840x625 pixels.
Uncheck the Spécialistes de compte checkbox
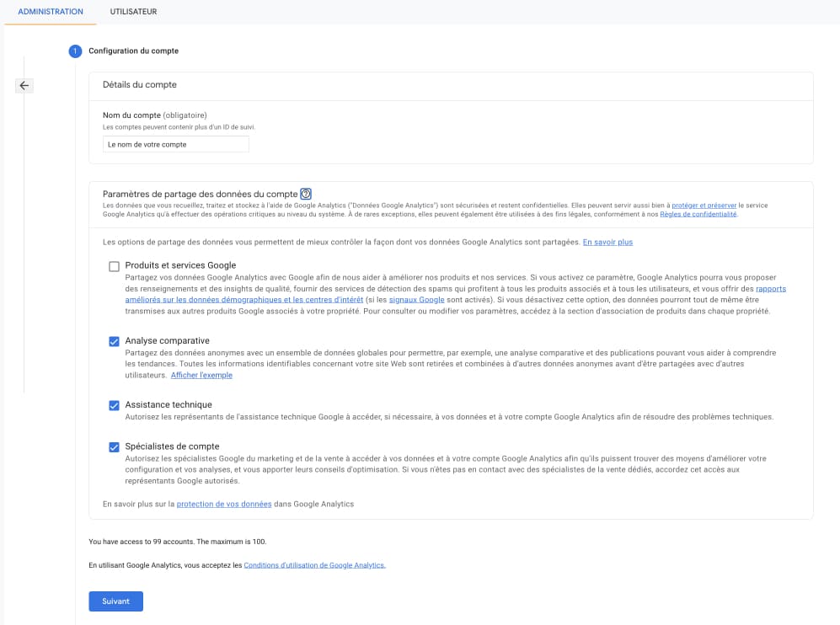point(114,447)
